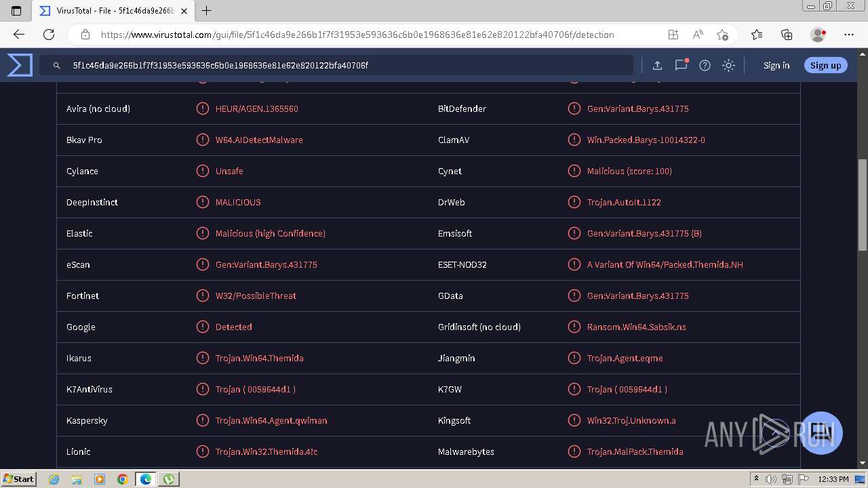This screenshot has height=488, width=868.
Task: Click the Kaspersky detection warning icon
Action: pos(202,420)
